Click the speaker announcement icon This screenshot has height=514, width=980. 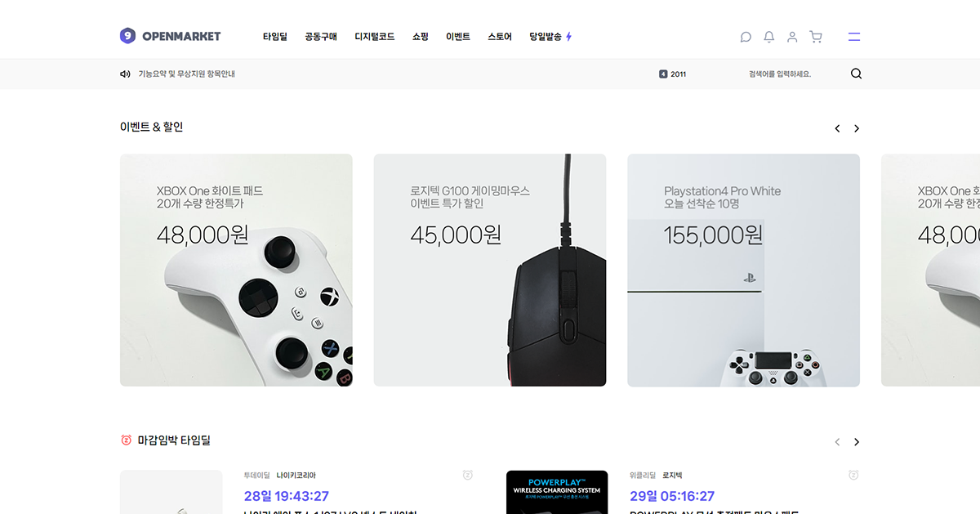(x=125, y=74)
